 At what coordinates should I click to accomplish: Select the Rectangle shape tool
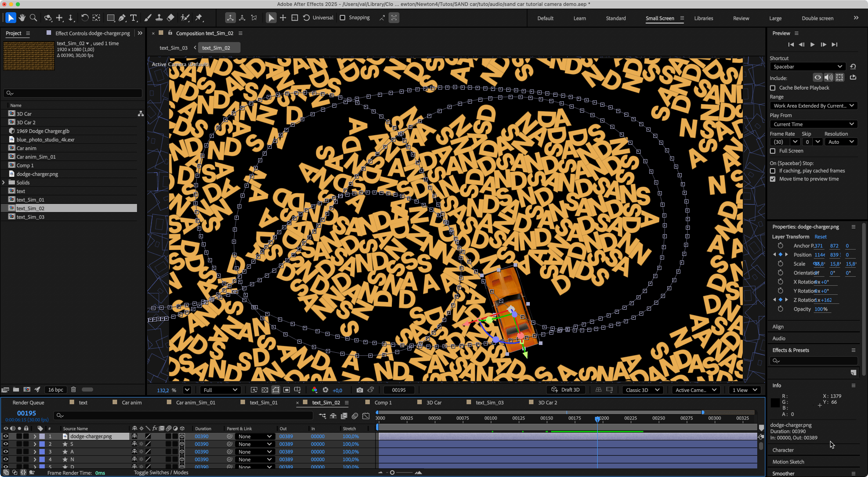110,18
